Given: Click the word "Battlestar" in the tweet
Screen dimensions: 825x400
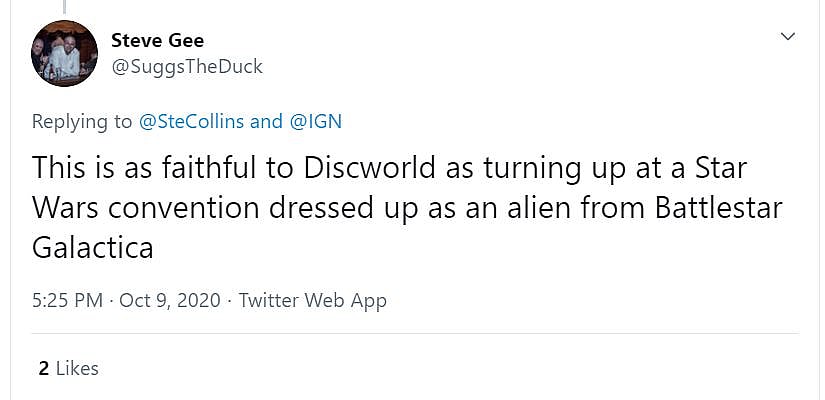Looking at the screenshot, I should (717, 207).
